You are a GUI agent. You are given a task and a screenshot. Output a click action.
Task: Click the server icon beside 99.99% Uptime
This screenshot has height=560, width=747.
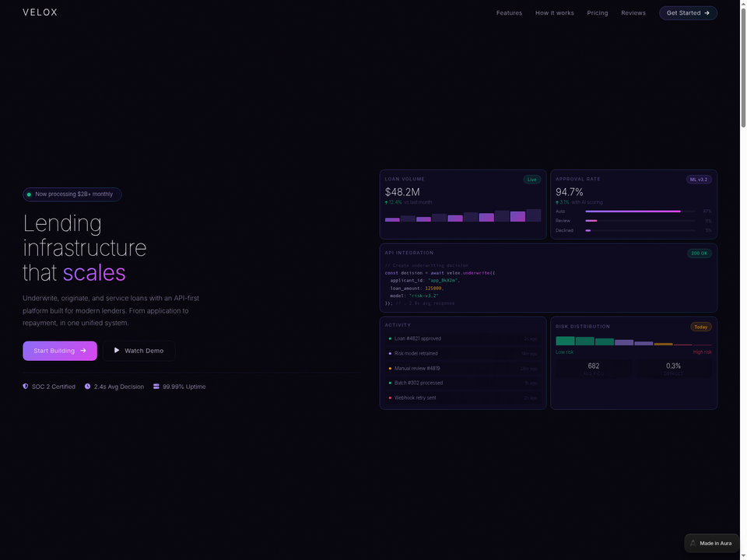[156, 387]
